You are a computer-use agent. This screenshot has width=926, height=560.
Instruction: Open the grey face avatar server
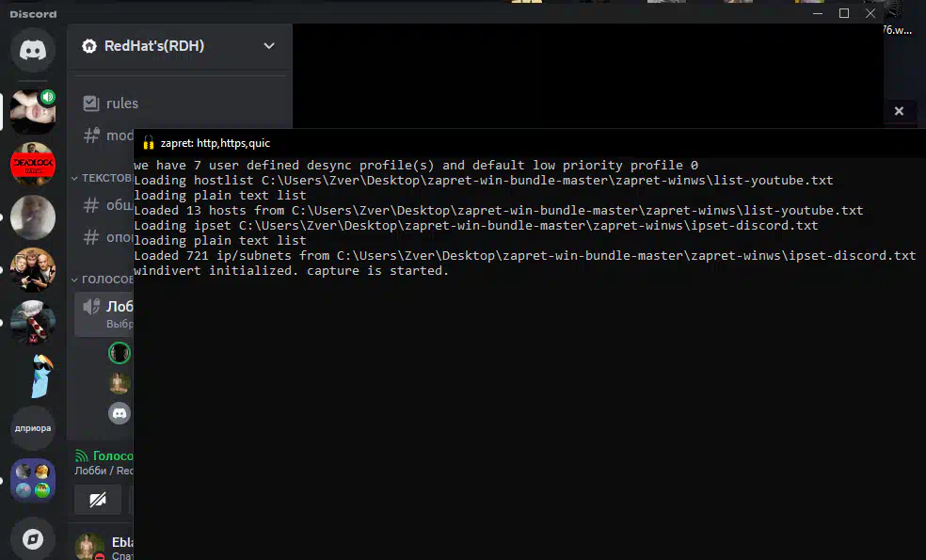click(x=33, y=216)
